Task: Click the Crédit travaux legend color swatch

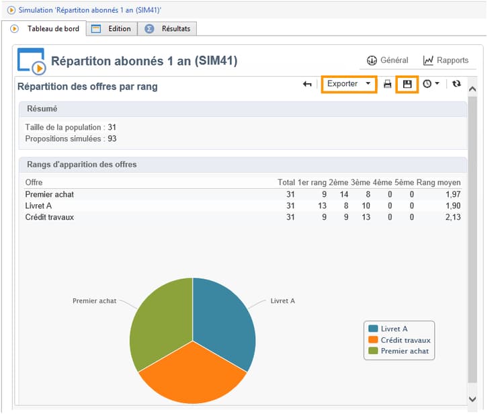Action: 373,339
